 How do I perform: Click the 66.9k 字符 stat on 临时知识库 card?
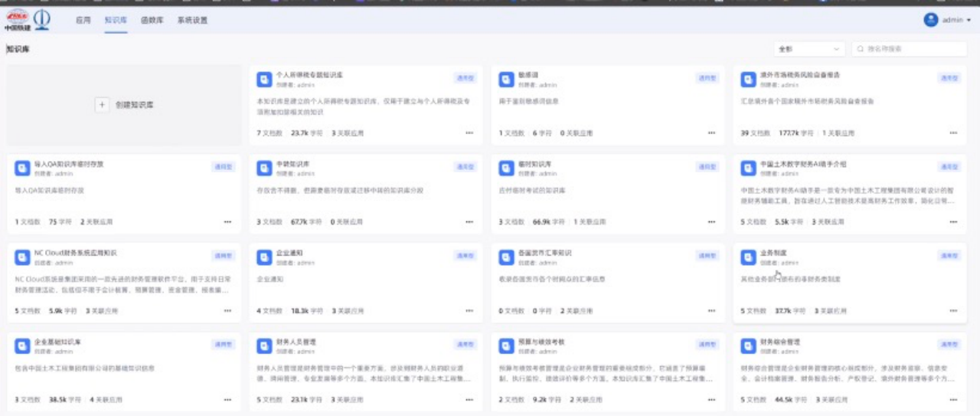click(x=549, y=222)
